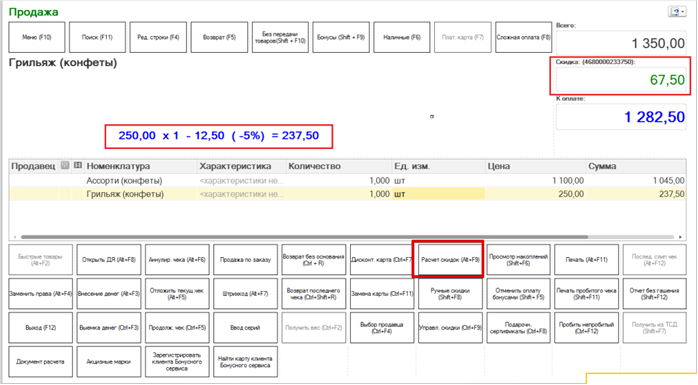This screenshot has width=698, height=385.
Task: Click the К оплате field 1 282,50
Action: coord(621,117)
